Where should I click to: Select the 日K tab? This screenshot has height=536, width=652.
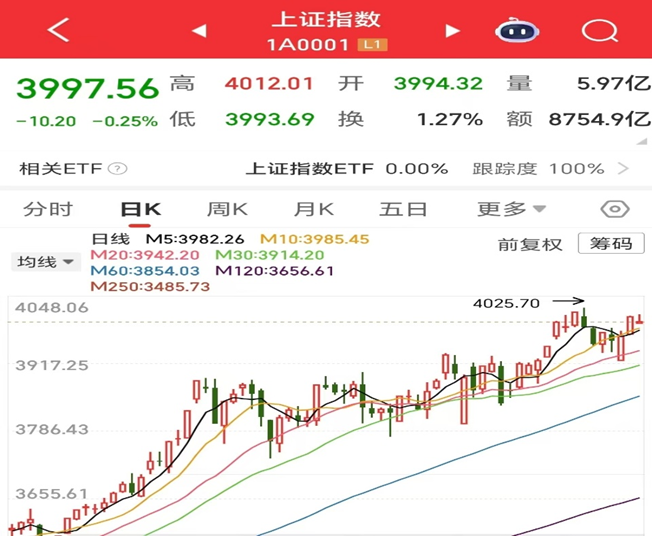pyautogui.click(x=141, y=209)
